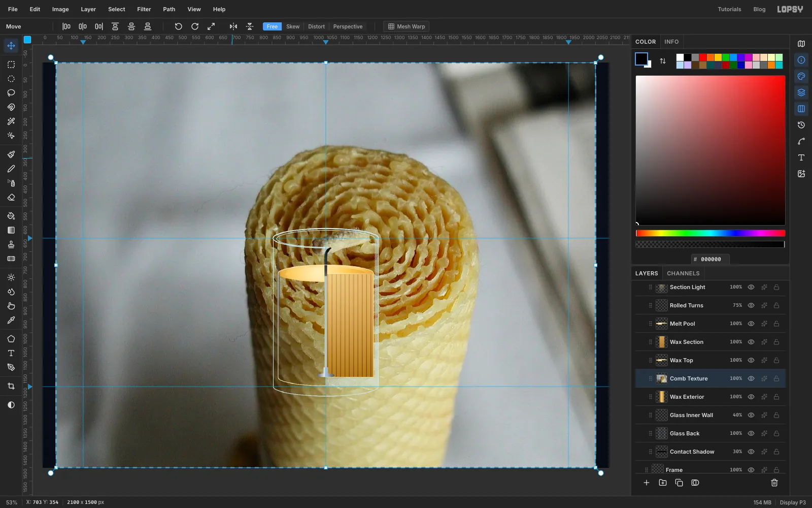Choose the Perspective transform mode
The height and width of the screenshot is (508, 812).
[348, 26]
